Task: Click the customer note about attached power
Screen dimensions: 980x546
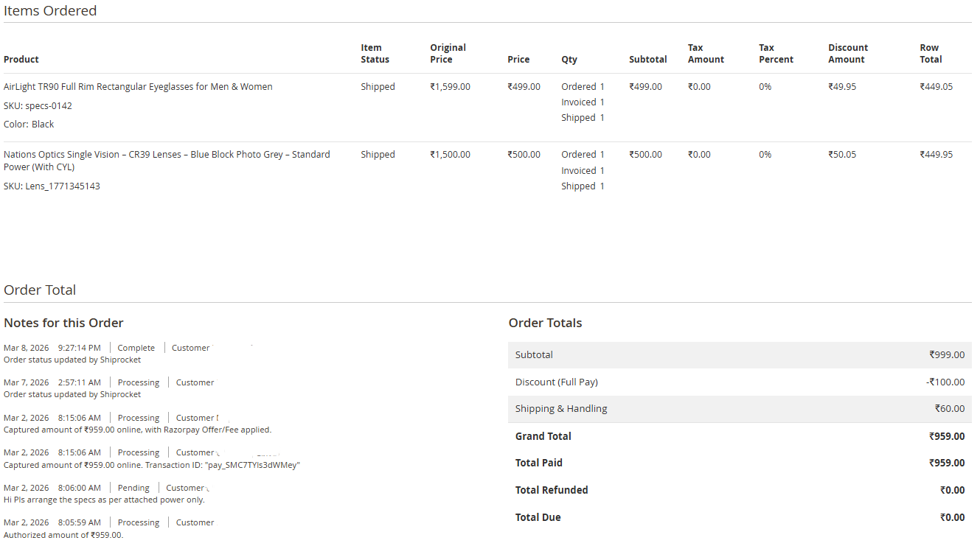Action: pyautogui.click(x=104, y=500)
